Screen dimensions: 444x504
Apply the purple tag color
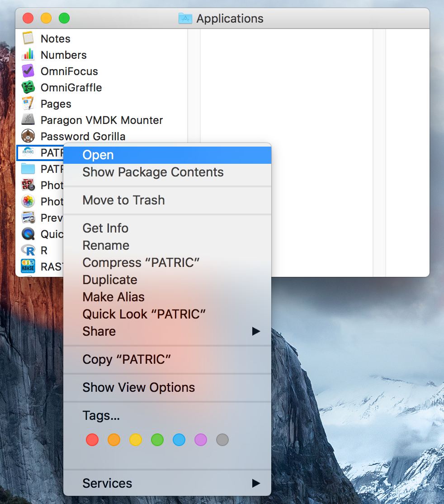tap(200, 440)
